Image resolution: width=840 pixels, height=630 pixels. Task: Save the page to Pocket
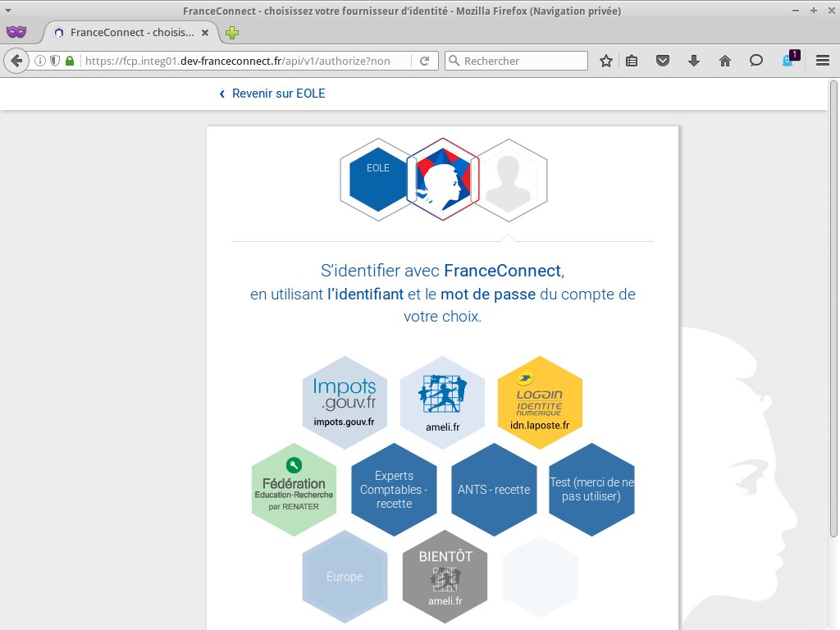(x=663, y=61)
